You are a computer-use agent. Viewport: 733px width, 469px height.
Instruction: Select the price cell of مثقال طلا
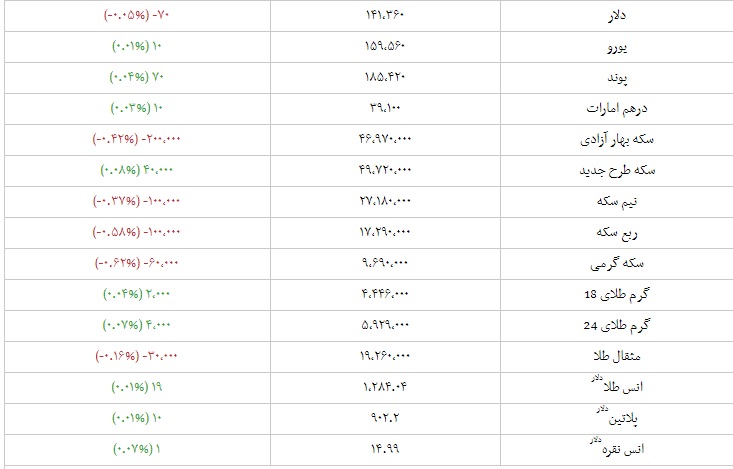(384, 357)
